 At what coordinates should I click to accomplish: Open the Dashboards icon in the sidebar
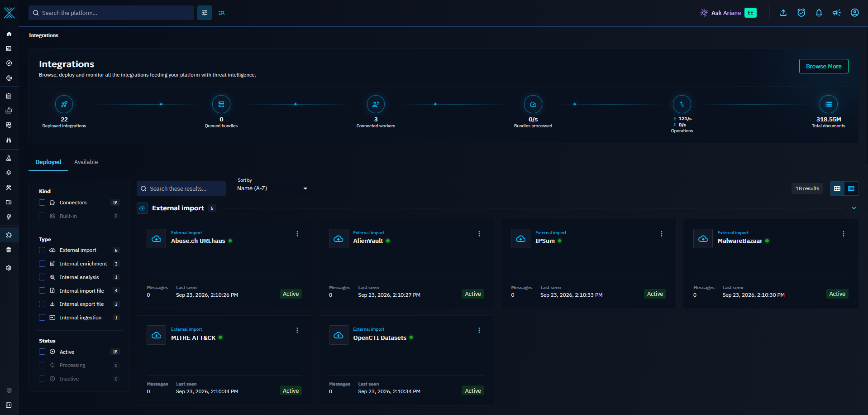[x=9, y=48]
